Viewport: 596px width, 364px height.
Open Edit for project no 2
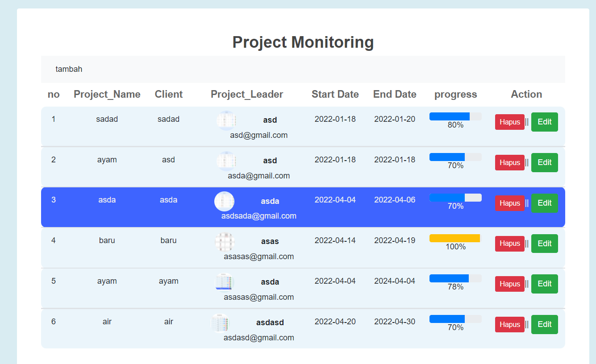[545, 162]
